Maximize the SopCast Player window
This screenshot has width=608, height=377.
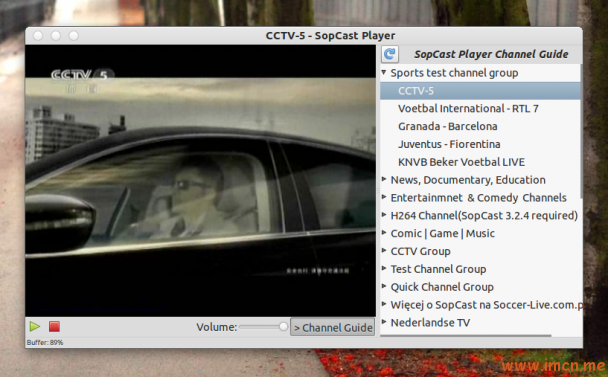(74, 36)
